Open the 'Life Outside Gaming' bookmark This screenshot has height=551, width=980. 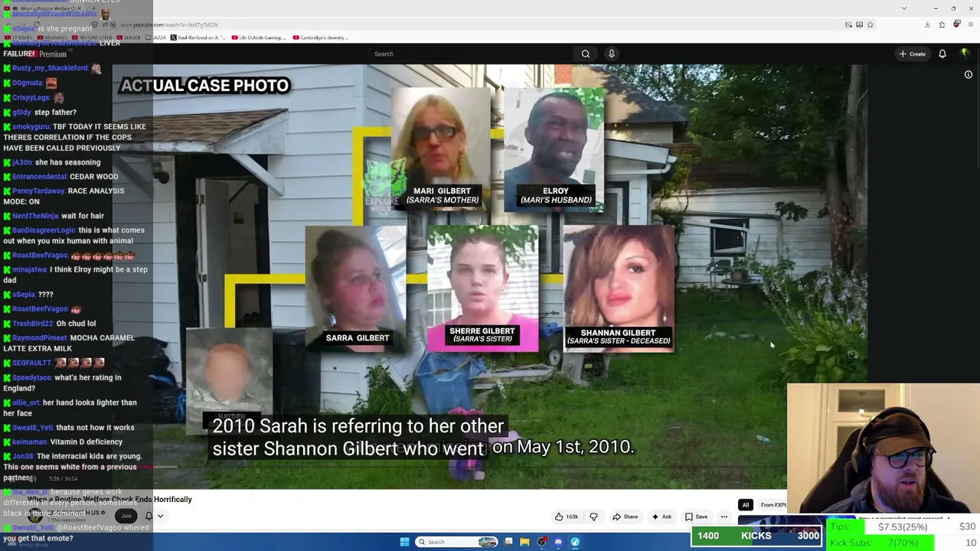click(x=259, y=37)
